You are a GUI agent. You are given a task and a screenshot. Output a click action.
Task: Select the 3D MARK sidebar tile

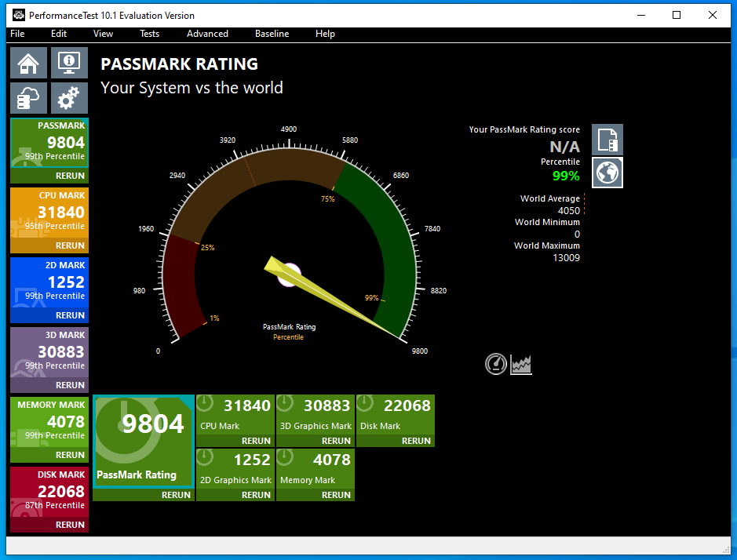(x=49, y=352)
